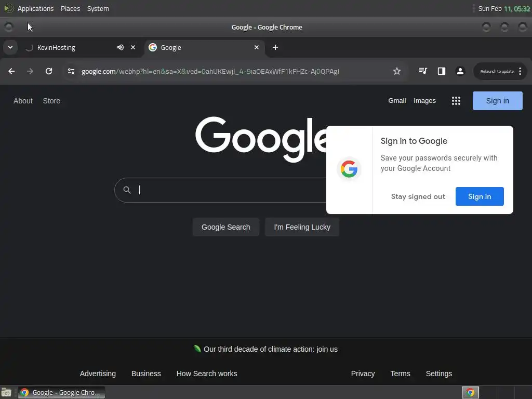This screenshot has width=532, height=399.
Task: Open the About link
Action: 23,101
